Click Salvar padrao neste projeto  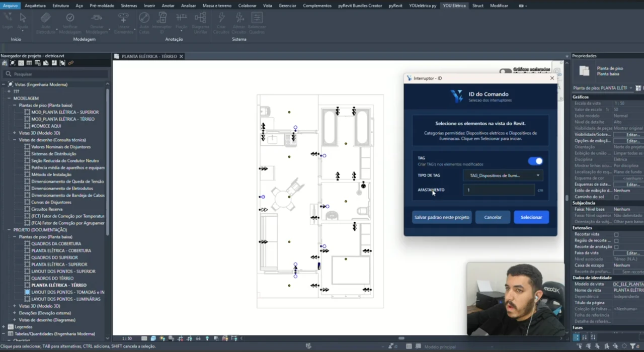point(442,217)
